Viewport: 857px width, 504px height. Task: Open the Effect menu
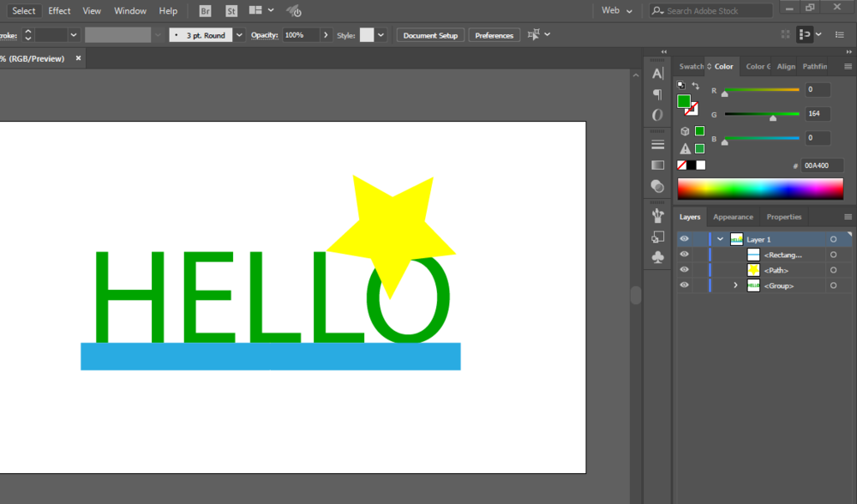59,11
